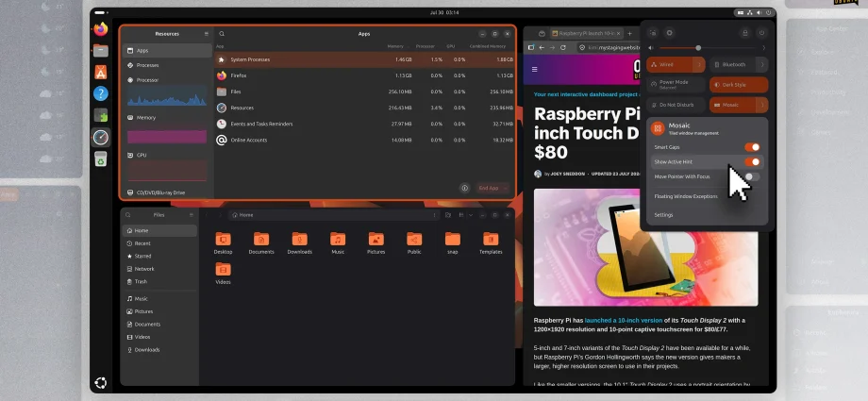
Task: Toggle list/grid view in Files toolbar
Action: tap(461, 215)
